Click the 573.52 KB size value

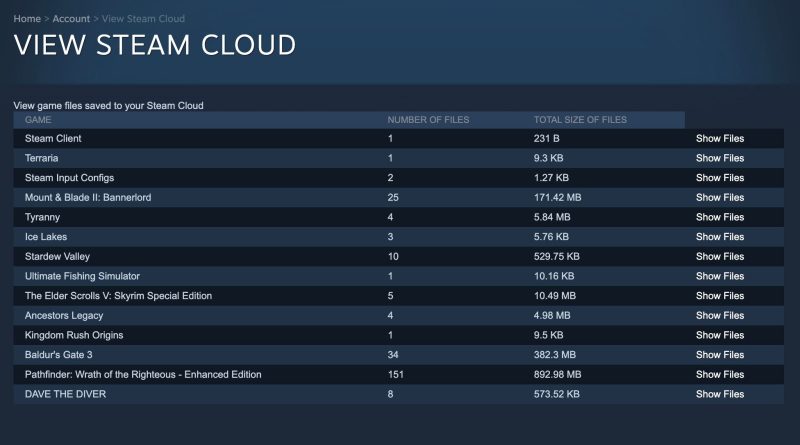557,394
